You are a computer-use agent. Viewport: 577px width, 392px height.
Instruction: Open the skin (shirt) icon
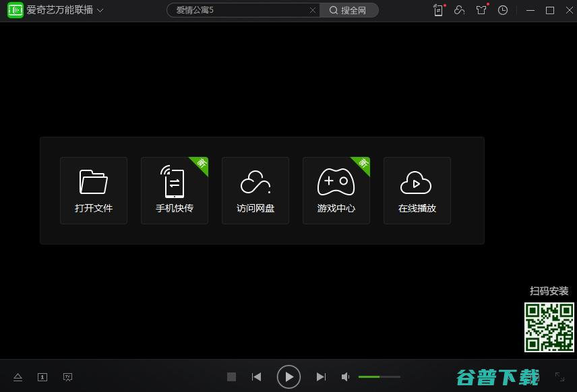(481, 10)
